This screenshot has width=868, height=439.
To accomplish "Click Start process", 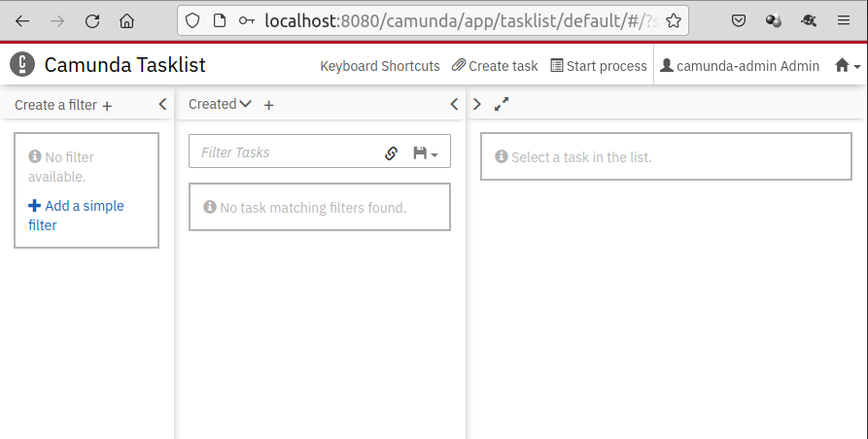I will [x=598, y=66].
